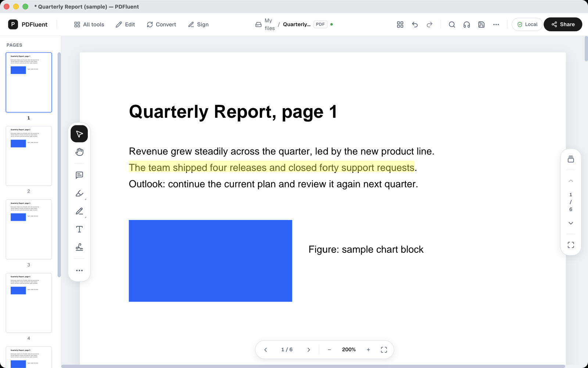Viewport: 588px width, 368px height.
Task: Click bottom bar next page arrow
Action: coord(309,350)
